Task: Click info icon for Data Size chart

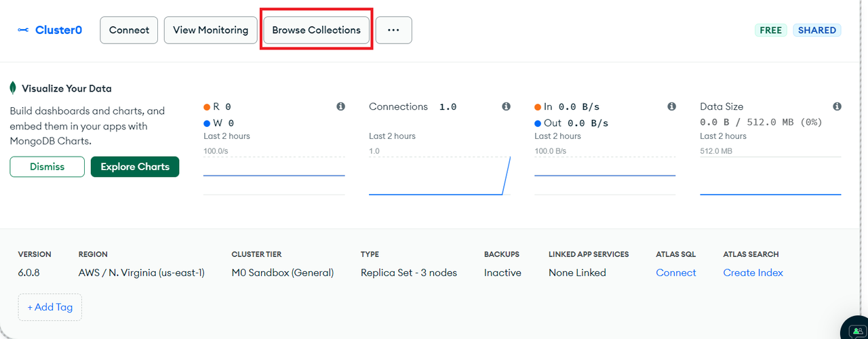Action: (x=837, y=106)
